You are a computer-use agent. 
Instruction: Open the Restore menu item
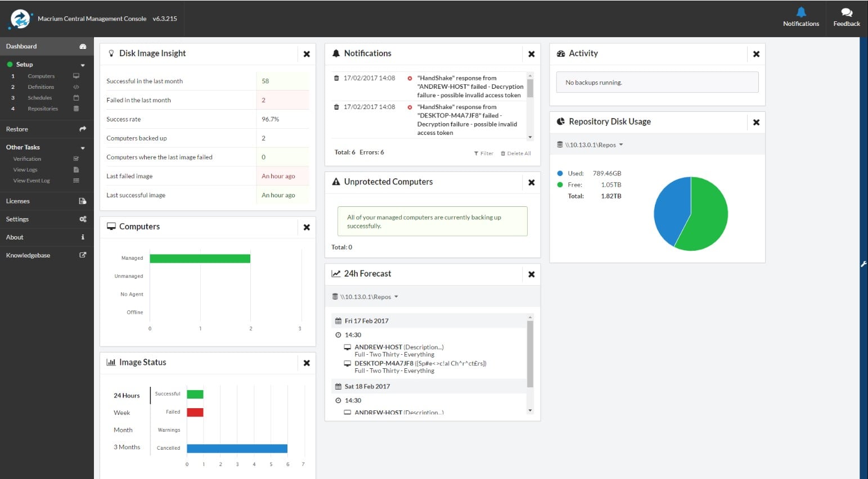click(x=17, y=129)
